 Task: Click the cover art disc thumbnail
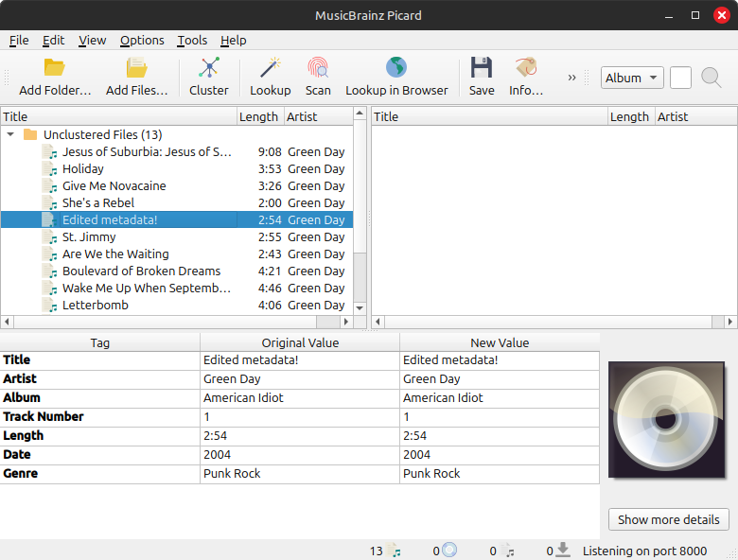666,420
